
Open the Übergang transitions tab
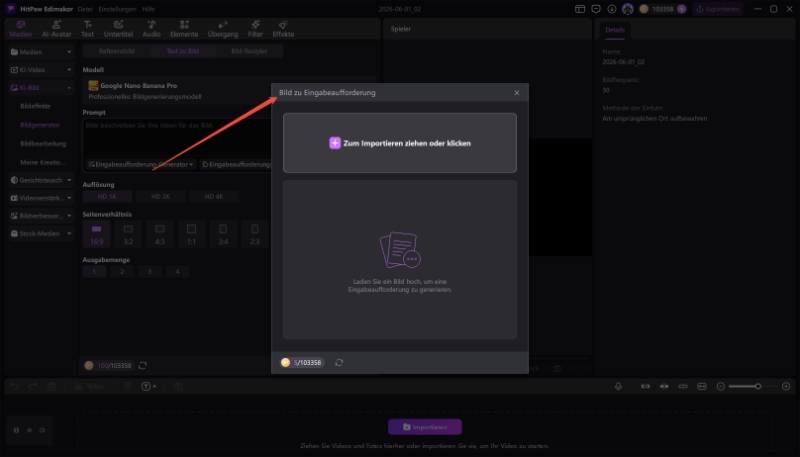(x=223, y=29)
